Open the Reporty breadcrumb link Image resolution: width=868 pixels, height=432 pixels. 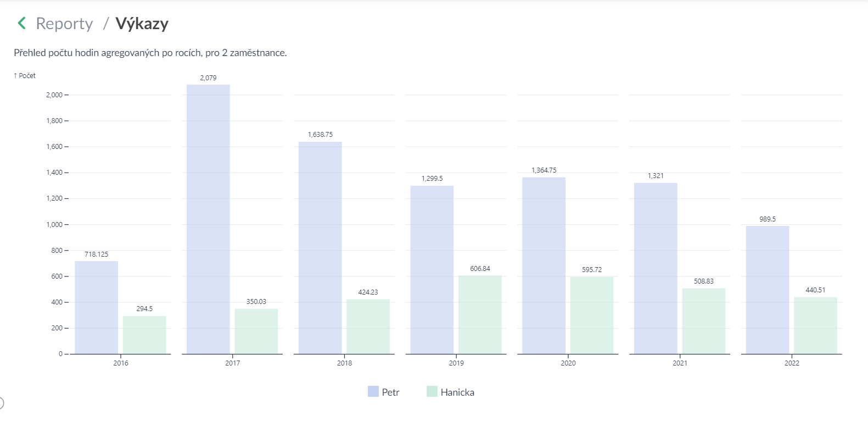pos(64,24)
